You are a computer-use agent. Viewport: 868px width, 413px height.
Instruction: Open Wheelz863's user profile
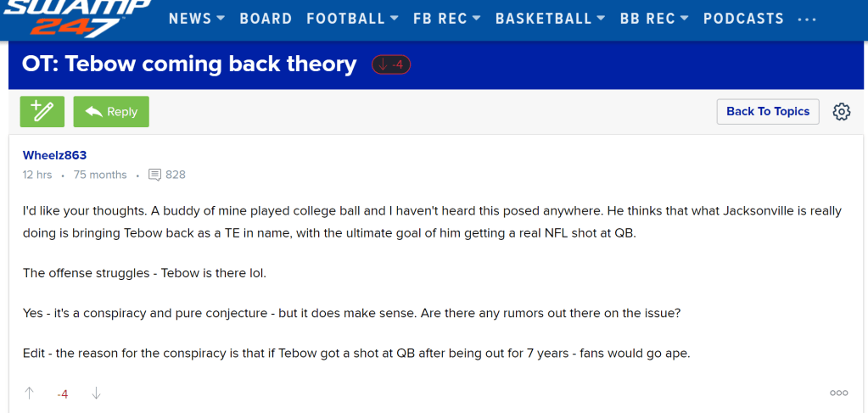pos(54,155)
